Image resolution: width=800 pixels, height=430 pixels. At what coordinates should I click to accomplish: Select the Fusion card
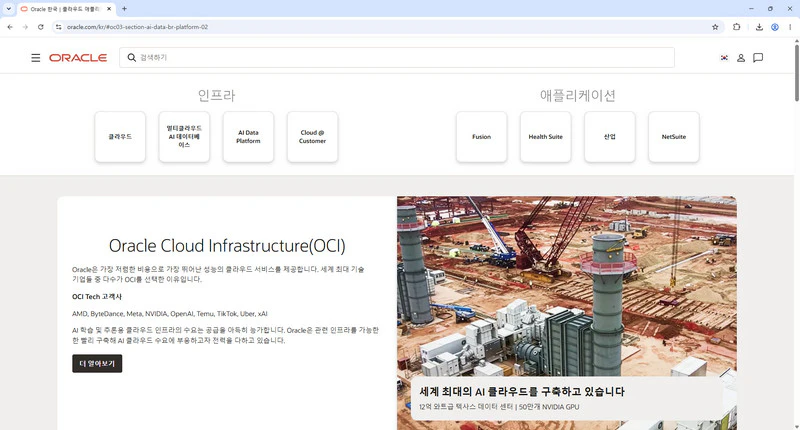tap(482, 137)
